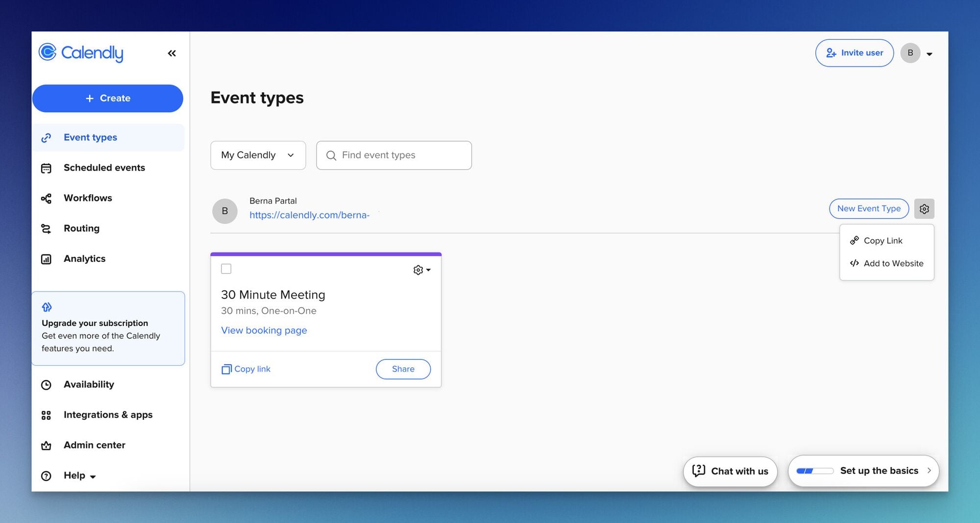
Task: Select the 30 Minute Meeting checkbox
Action: click(x=226, y=269)
